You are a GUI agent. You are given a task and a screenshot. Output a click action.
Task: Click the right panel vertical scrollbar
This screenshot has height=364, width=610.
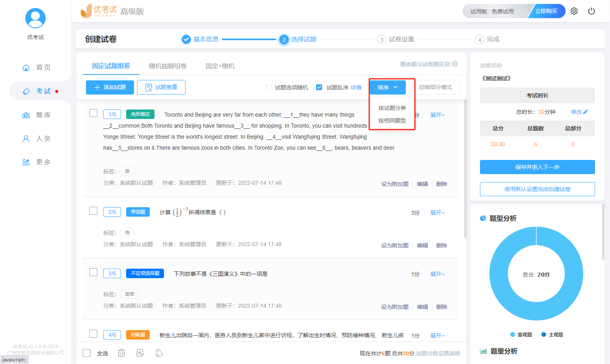pos(603,232)
